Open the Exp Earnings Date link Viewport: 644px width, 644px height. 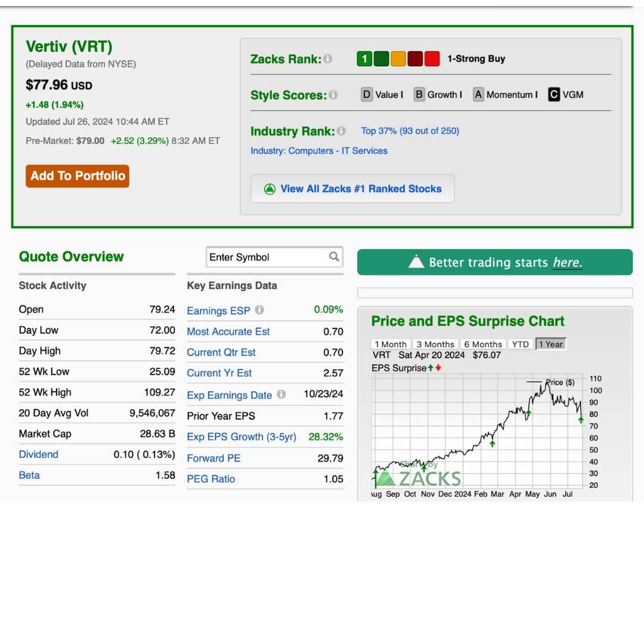click(229, 395)
